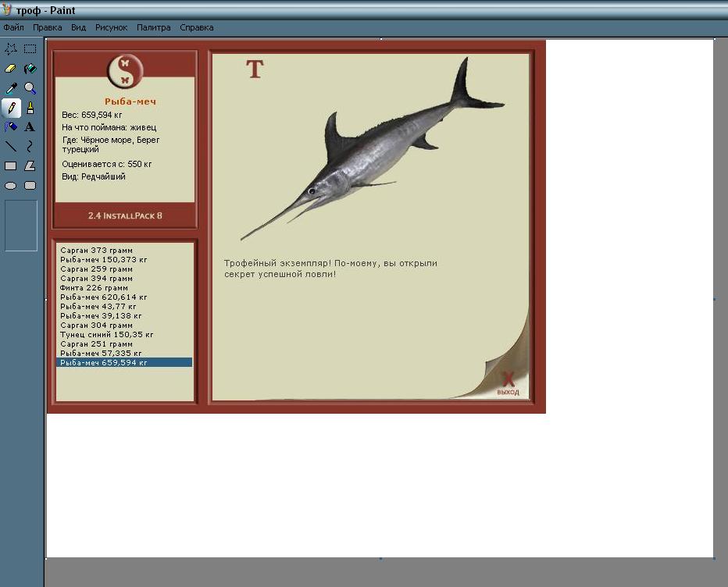Choose the Curve tool
The width and height of the screenshot is (728, 587).
[x=30, y=147]
